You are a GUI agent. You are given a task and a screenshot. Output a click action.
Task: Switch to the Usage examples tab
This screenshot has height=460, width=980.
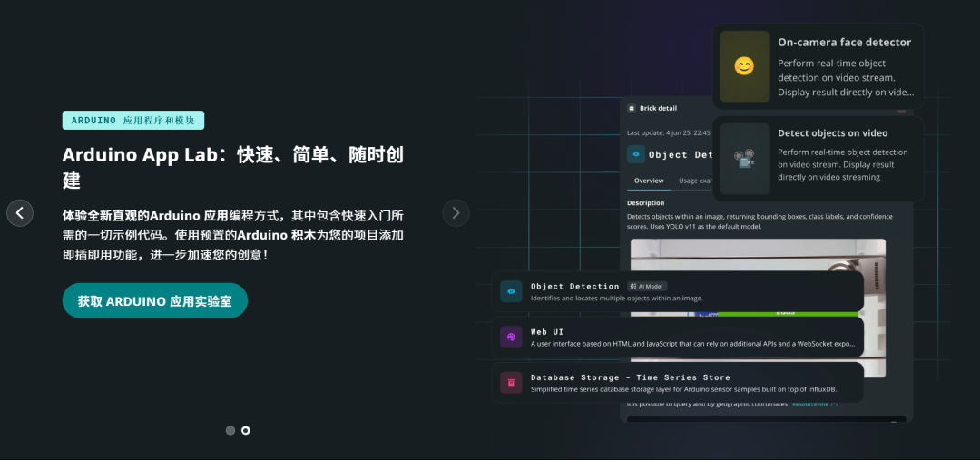point(696,181)
